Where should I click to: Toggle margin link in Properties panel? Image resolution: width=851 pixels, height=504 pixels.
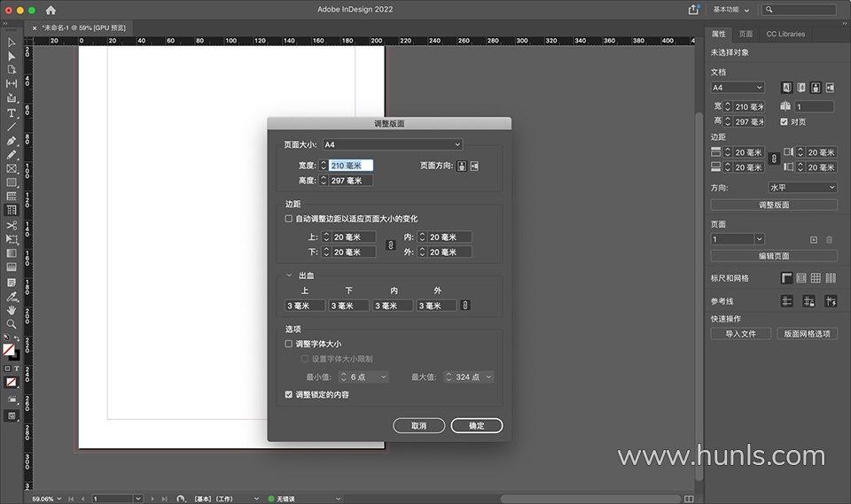click(775, 159)
